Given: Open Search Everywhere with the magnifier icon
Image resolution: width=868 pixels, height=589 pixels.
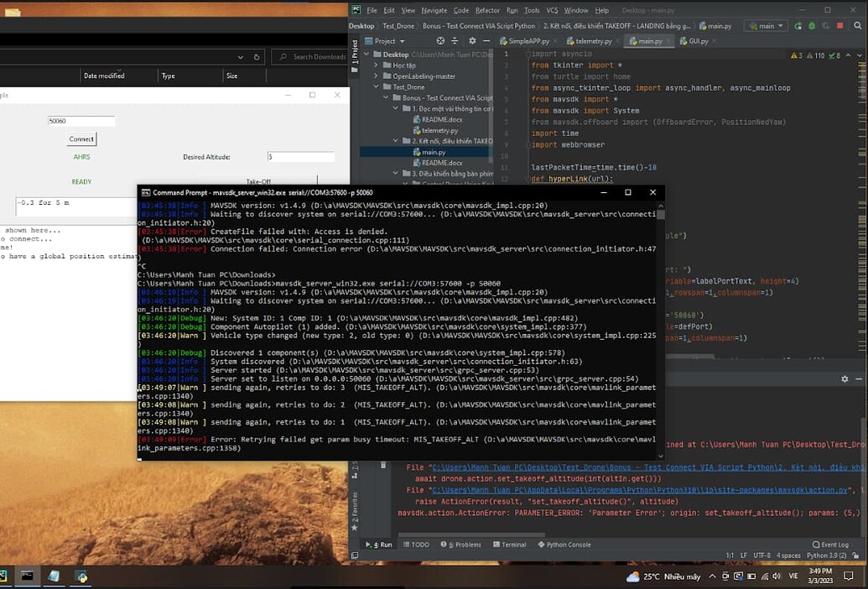Looking at the screenshot, I should (857, 26).
